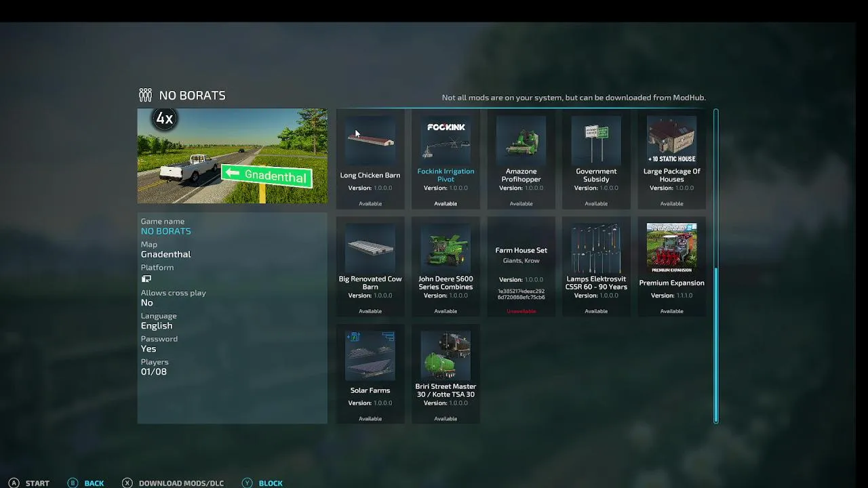Click BLOCK at the bottom bar
Viewport: 868px width, 488px height.
coord(271,483)
